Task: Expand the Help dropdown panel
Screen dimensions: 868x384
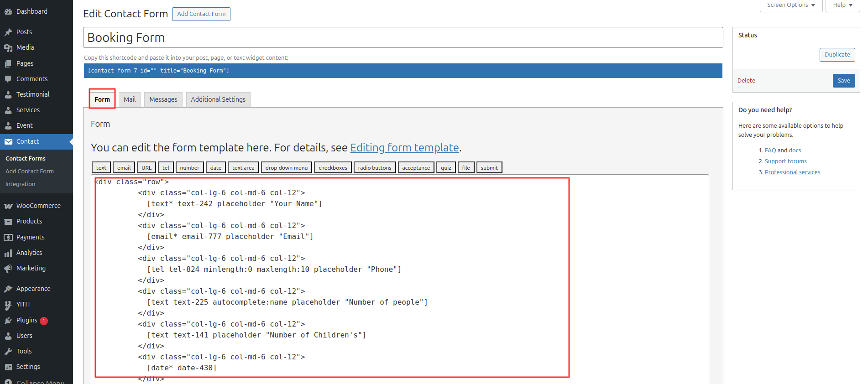Action: 842,5
